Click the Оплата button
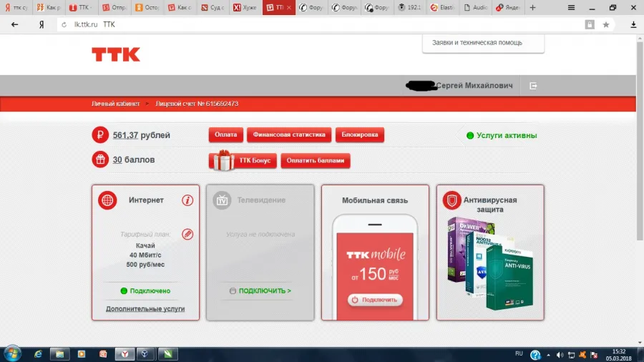644x362 pixels. 226,134
